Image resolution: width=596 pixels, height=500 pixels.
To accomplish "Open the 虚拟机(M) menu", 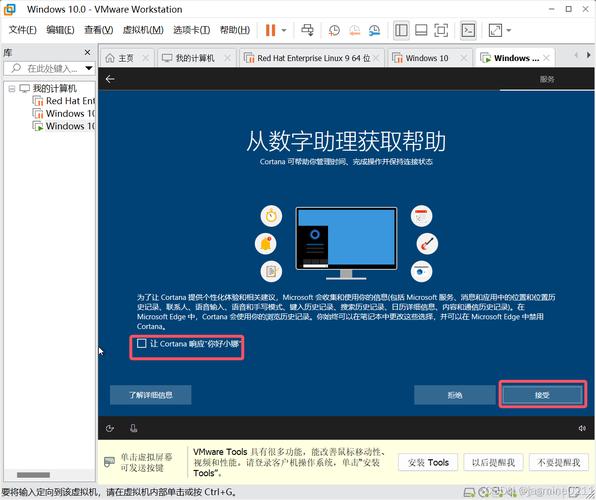I will click(x=143, y=30).
